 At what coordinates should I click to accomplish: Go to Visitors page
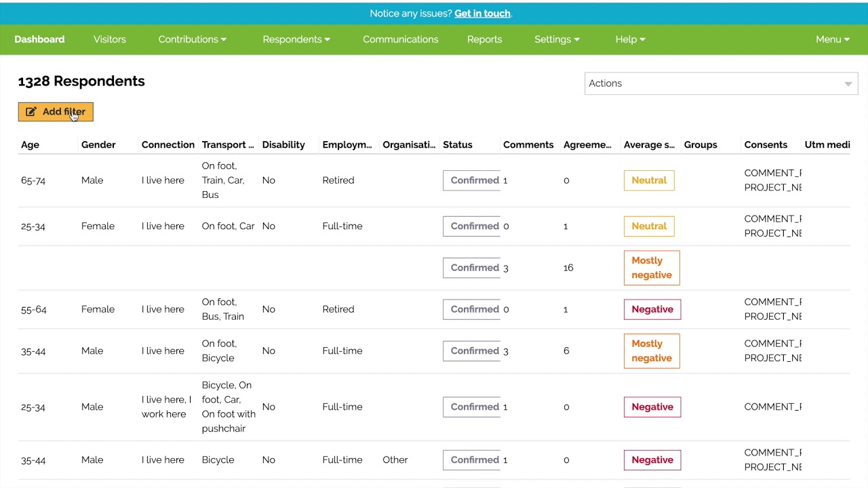tap(110, 39)
